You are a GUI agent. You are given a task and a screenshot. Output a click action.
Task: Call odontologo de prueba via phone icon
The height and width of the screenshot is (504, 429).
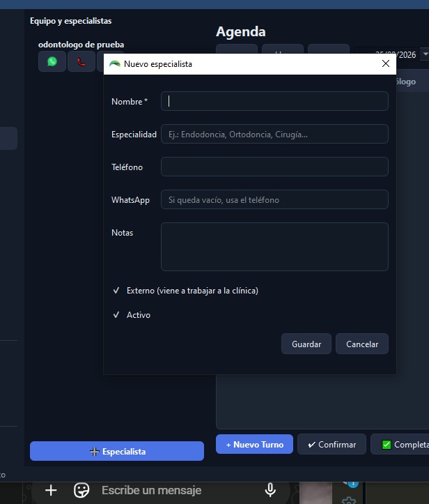[81, 61]
